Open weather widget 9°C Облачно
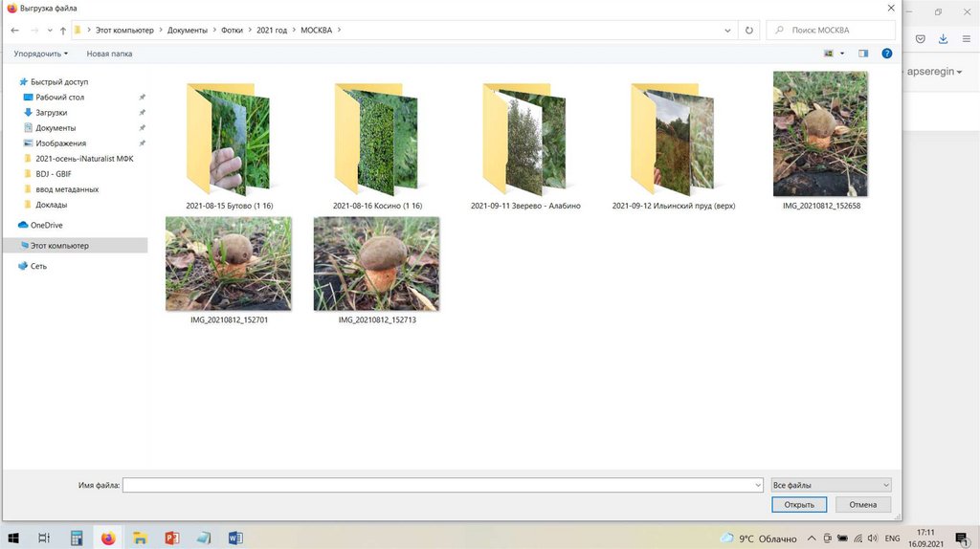 click(759, 538)
